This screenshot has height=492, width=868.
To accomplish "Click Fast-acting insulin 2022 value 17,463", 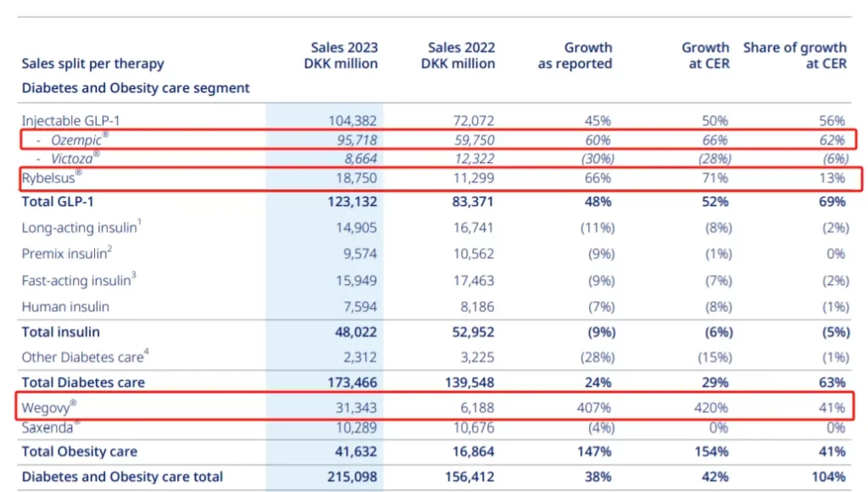I will [474, 280].
